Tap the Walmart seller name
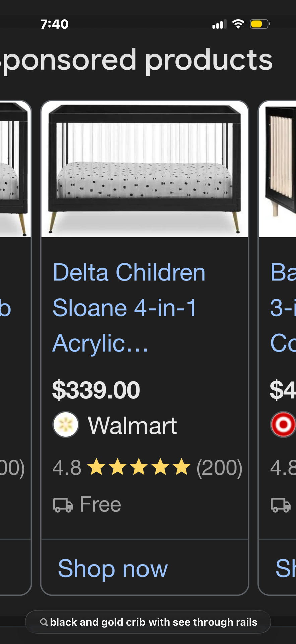The height and width of the screenshot is (644, 296). pos(132,425)
